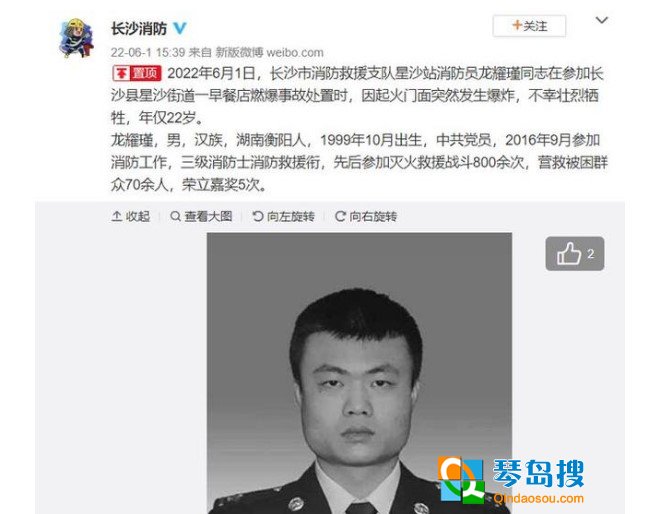Screen dimensions: 648x514
Task: Rotate image right with 向右旋转
Action: tap(366, 216)
